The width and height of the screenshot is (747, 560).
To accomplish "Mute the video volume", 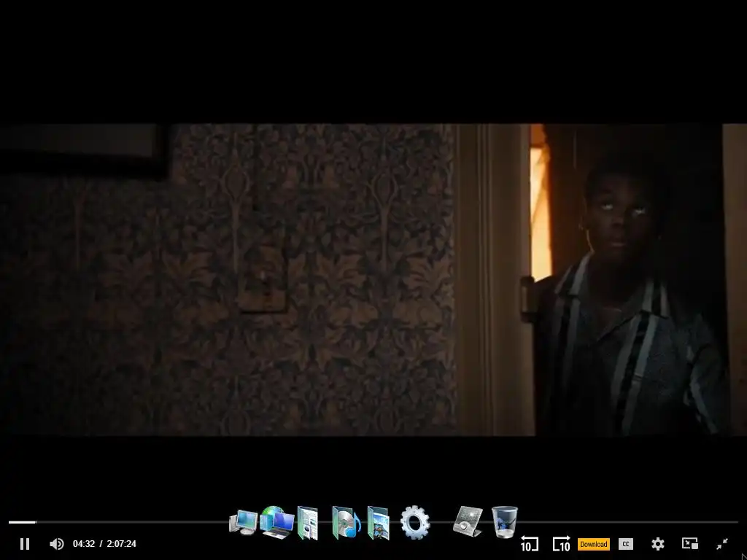I will pos(57,544).
